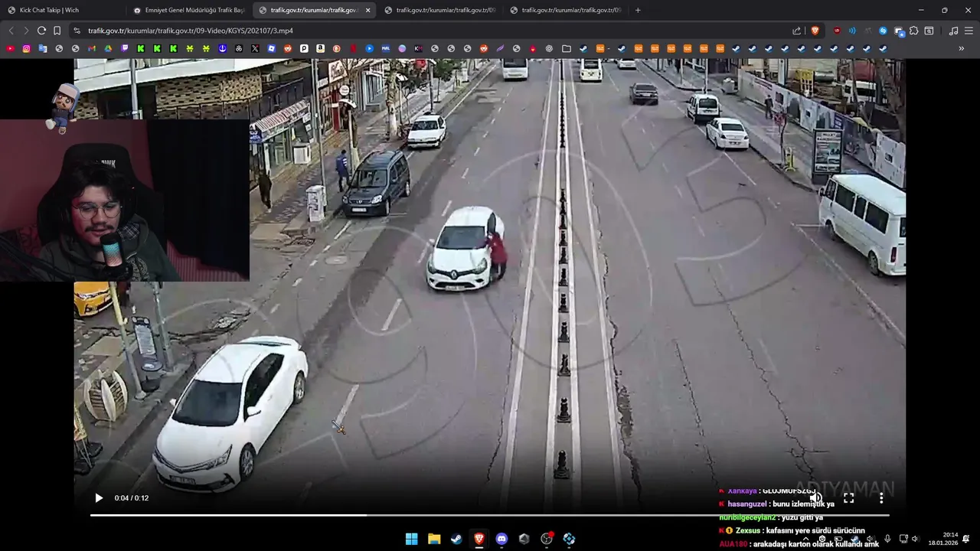This screenshot has height=551, width=980.
Task: Switch to the last trafik.gov.tr tab
Action: tap(565, 10)
